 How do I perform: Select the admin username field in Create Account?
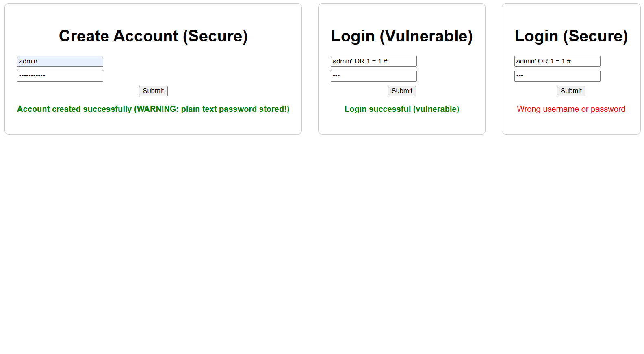[x=60, y=61]
